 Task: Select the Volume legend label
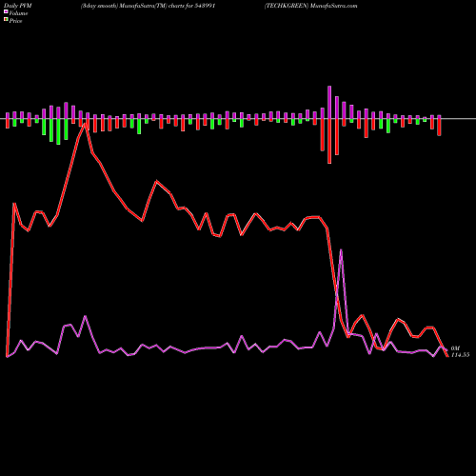[x=18, y=13]
